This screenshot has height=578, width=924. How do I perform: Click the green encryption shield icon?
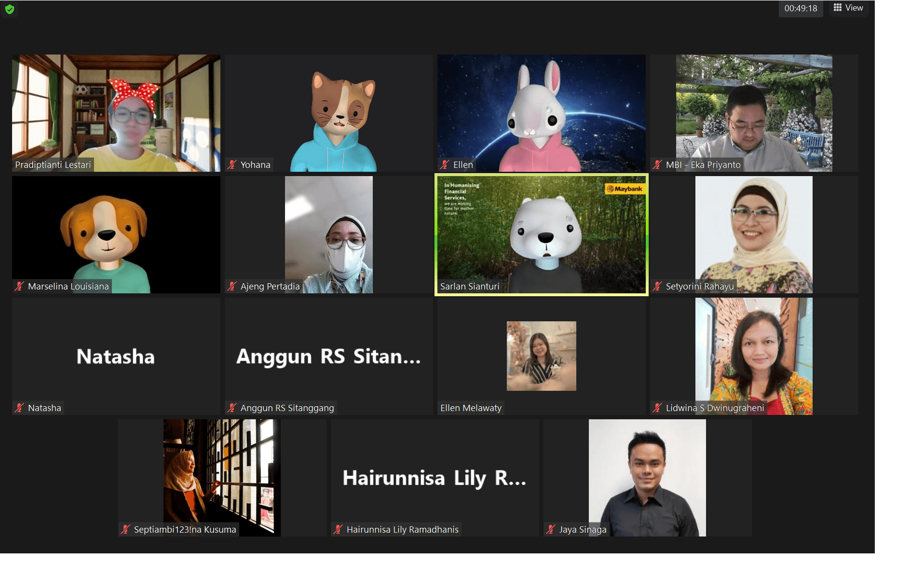point(10,9)
